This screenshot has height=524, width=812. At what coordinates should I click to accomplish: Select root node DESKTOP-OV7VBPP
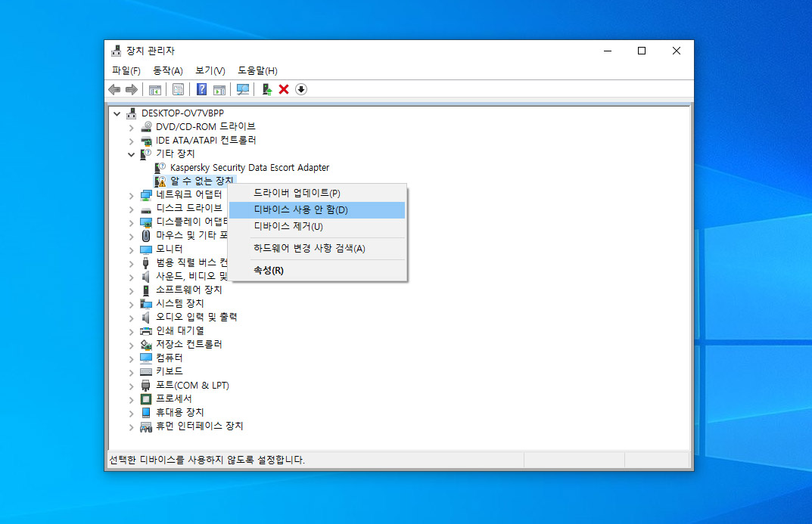tap(182, 113)
